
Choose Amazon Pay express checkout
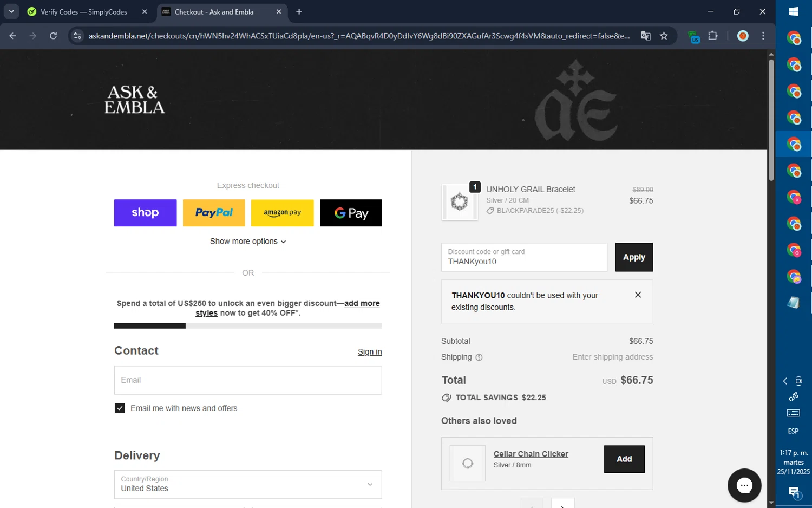pyautogui.click(x=282, y=213)
